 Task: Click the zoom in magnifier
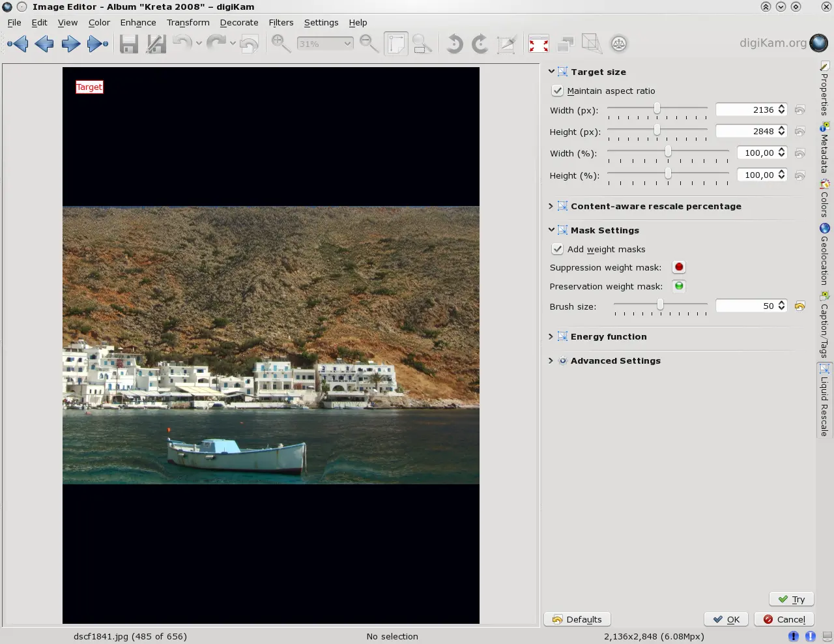(281, 44)
